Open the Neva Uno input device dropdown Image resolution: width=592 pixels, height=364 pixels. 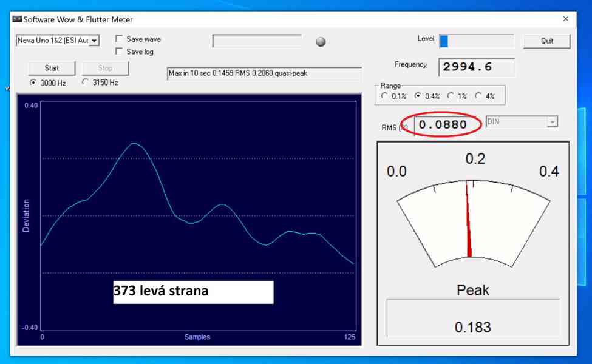[x=94, y=41]
